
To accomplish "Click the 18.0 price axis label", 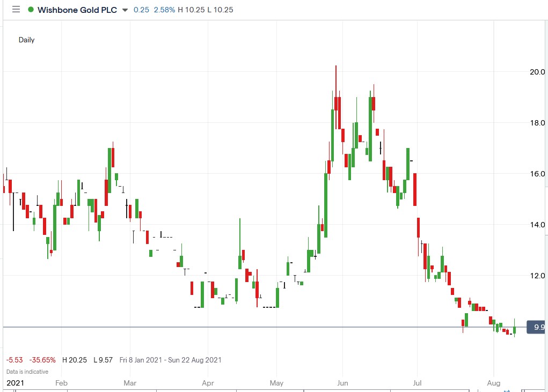I will (537, 123).
